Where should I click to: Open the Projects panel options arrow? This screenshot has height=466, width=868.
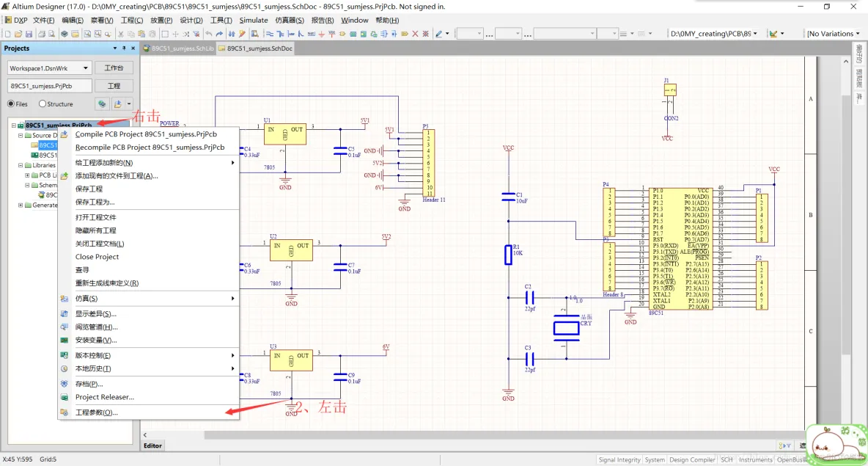[114, 48]
